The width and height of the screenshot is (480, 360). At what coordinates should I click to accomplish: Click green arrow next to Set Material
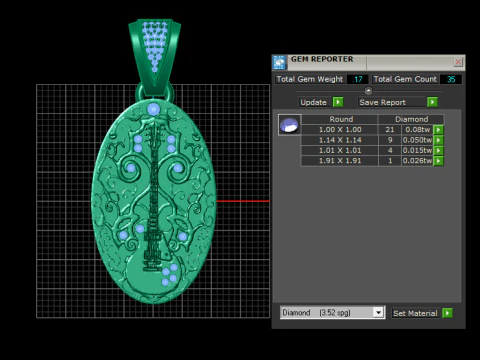[x=447, y=313]
